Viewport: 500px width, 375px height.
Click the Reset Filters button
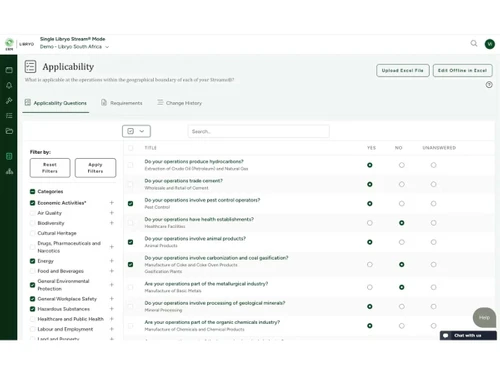coord(50,168)
